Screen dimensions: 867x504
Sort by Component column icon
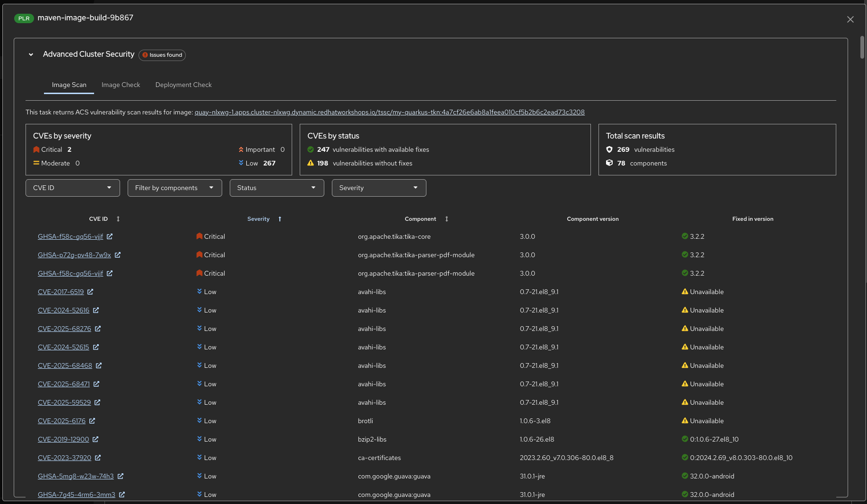[x=446, y=219]
